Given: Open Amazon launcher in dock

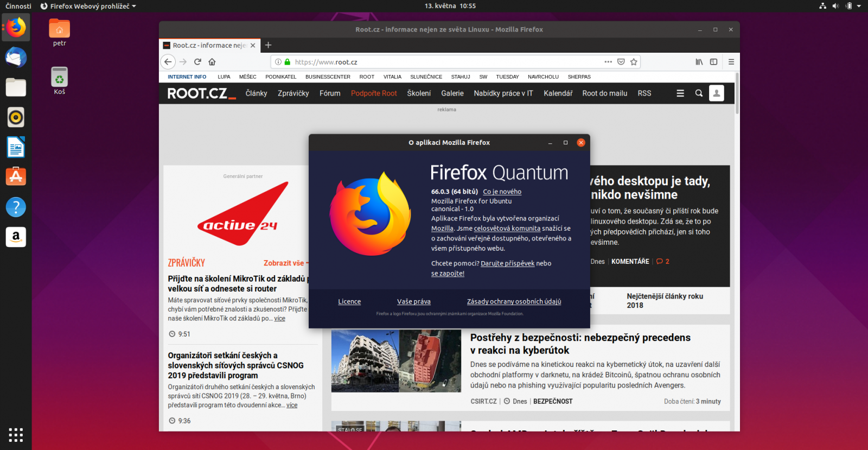Looking at the screenshot, I should coord(16,237).
